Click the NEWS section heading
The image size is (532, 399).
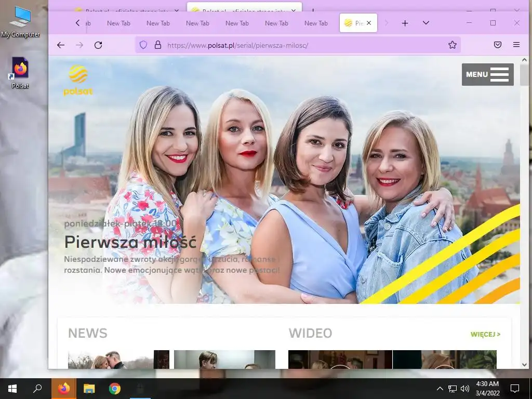click(x=87, y=333)
